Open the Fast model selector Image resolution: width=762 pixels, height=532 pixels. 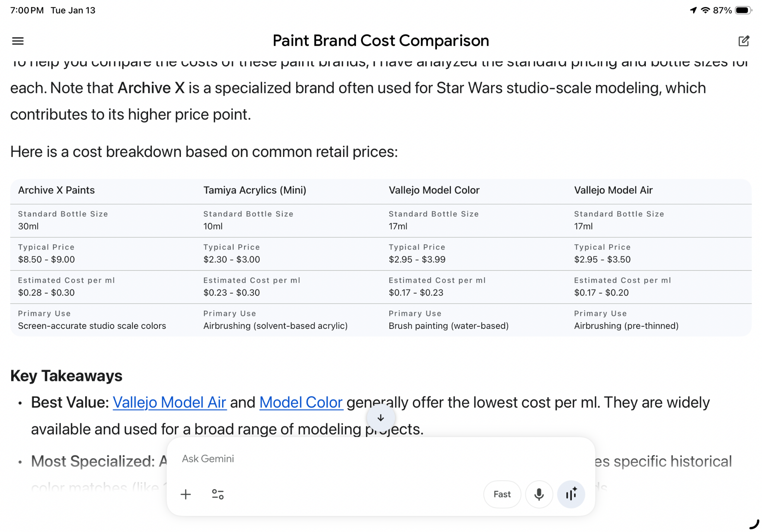[x=502, y=494]
